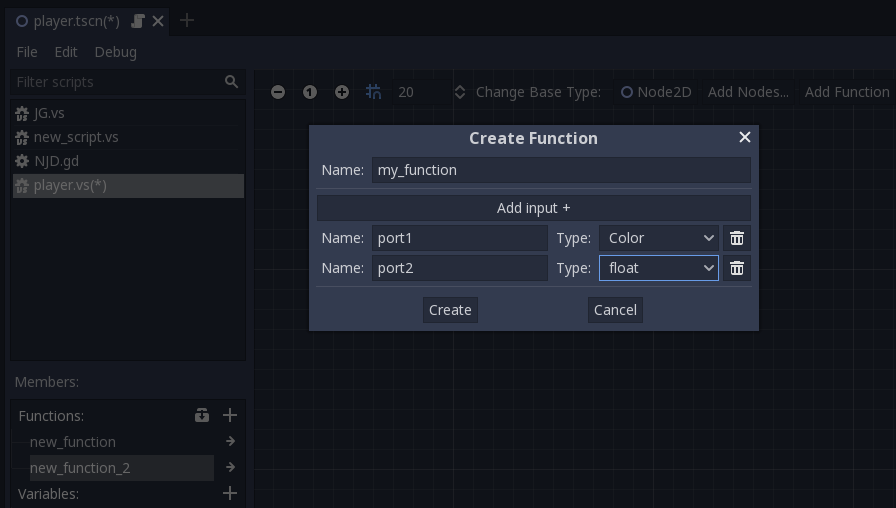
Task: Click the search magnifier icon
Action: click(x=231, y=82)
